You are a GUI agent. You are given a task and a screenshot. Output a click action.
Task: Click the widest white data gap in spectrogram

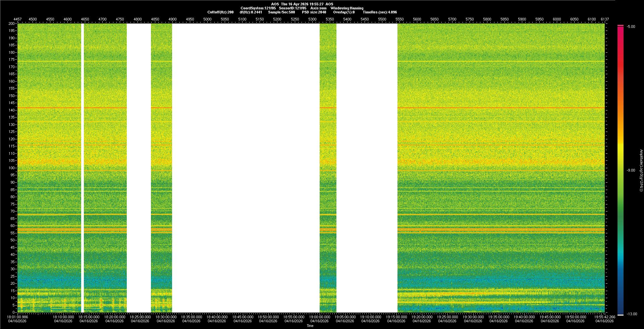[x=246, y=168]
